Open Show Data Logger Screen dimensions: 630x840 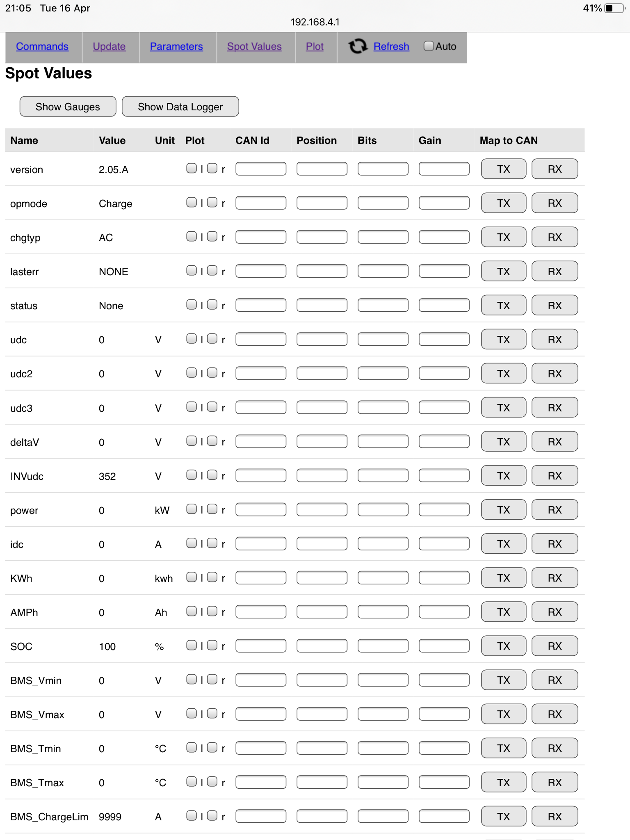[180, 107]
